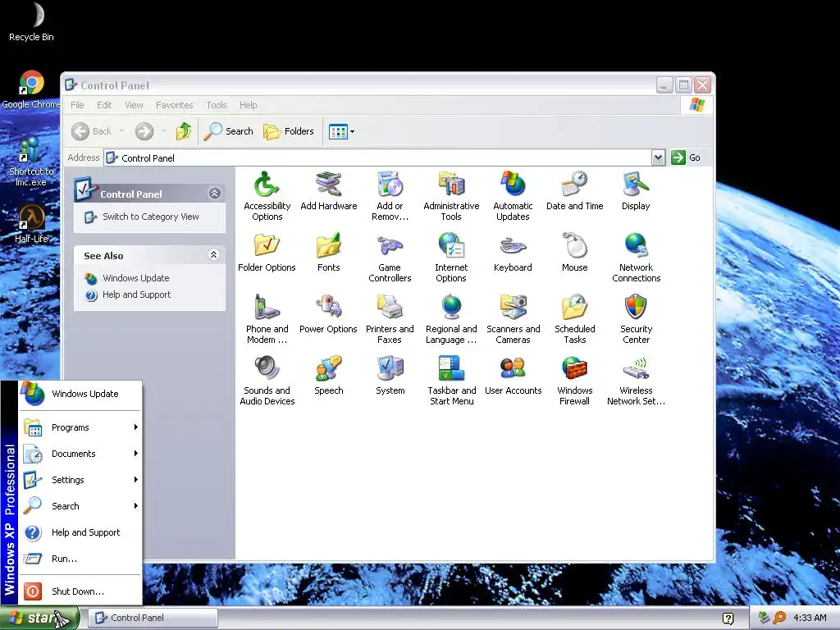Open Accessibility Options in Control Panel

(267, 197)
